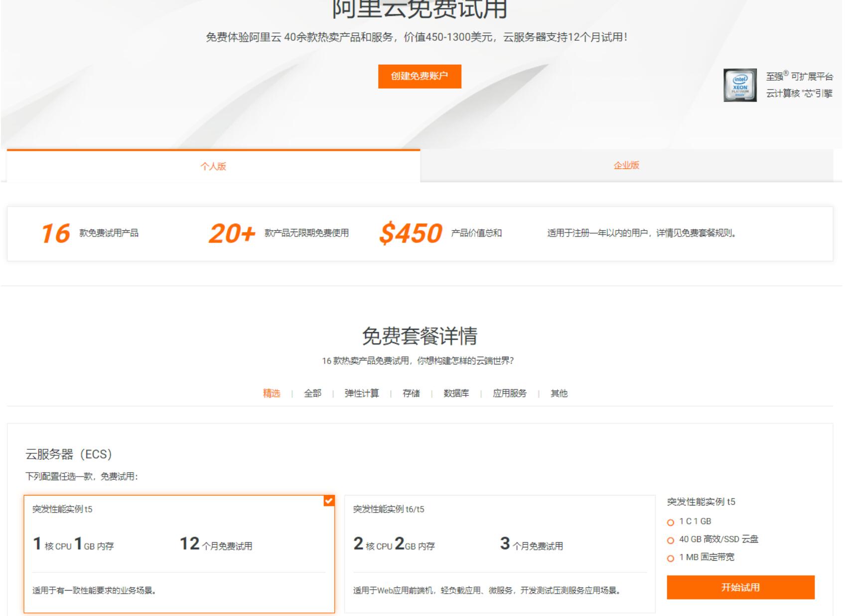Select the 精选 category filter
This screenshot has height=616, width=853.
tap(272, 393)
